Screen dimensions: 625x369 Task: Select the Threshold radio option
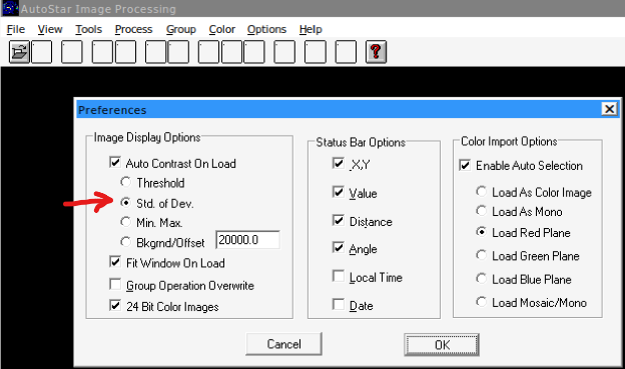[x=126, y=182]
